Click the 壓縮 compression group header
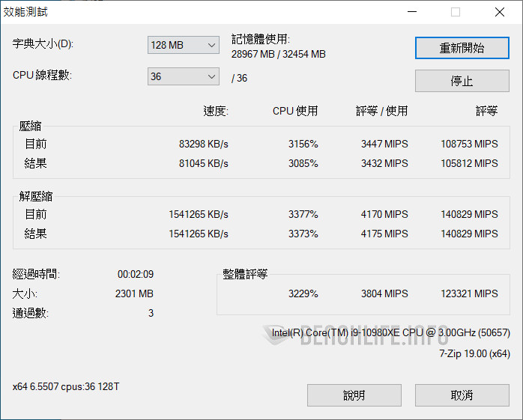Image resolution: width=523 pixels, height=420 pixels. coord(30,126)
